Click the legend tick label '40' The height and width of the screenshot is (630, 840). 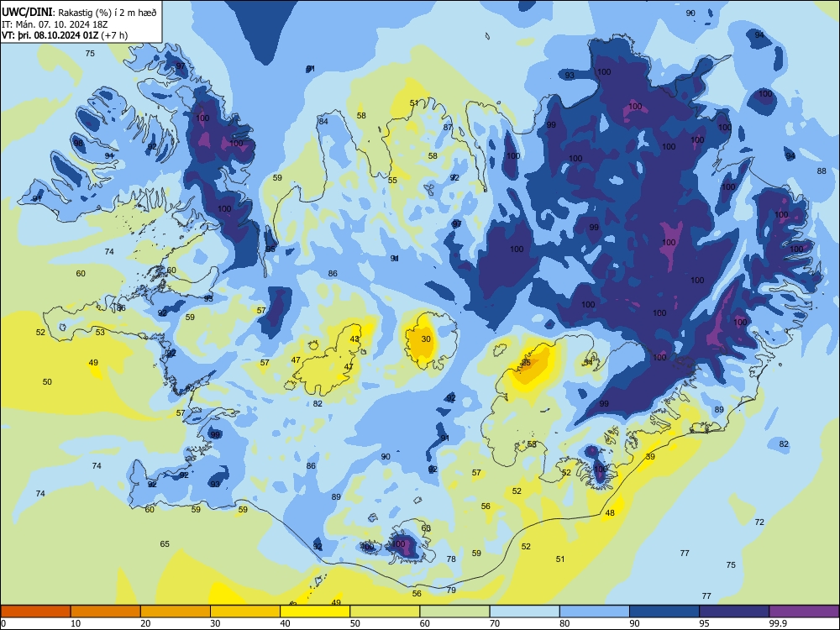tap(286, 623)
